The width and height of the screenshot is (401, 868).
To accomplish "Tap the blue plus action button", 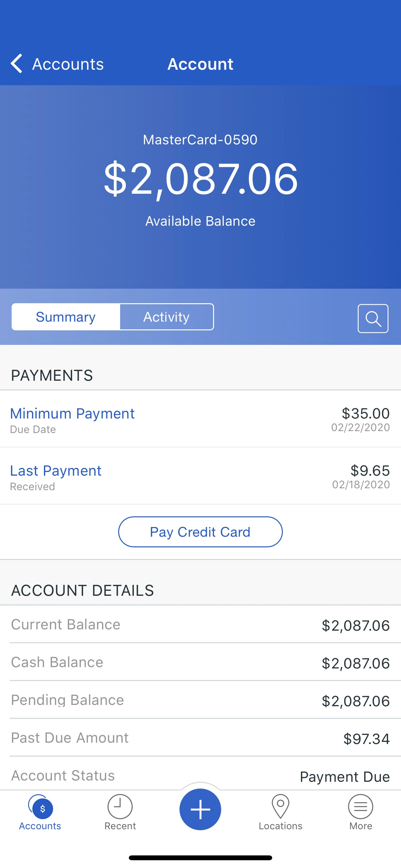I will [x=200, y=809].
